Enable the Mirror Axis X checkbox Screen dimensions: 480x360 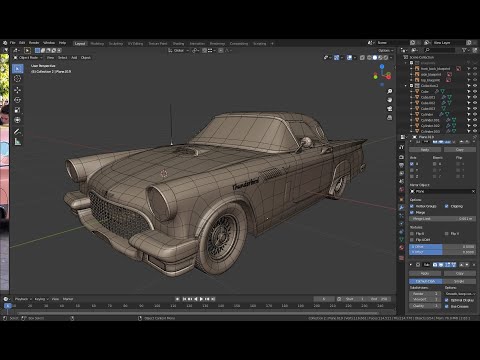coord(412,164)
